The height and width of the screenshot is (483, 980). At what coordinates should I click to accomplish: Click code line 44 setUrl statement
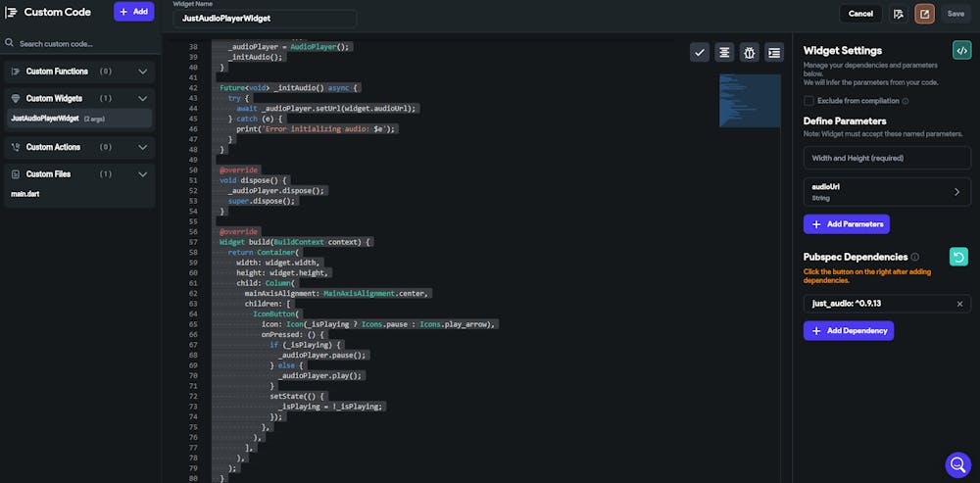325,108
